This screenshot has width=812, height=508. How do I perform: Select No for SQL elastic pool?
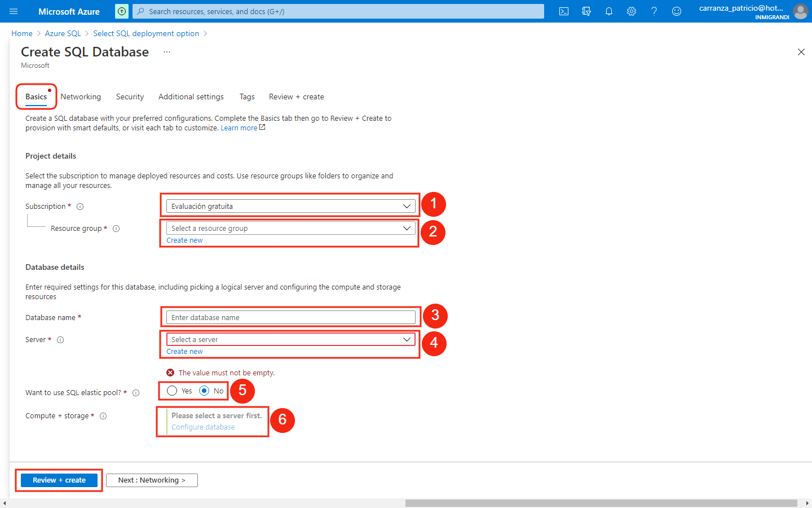pos(204,391)
